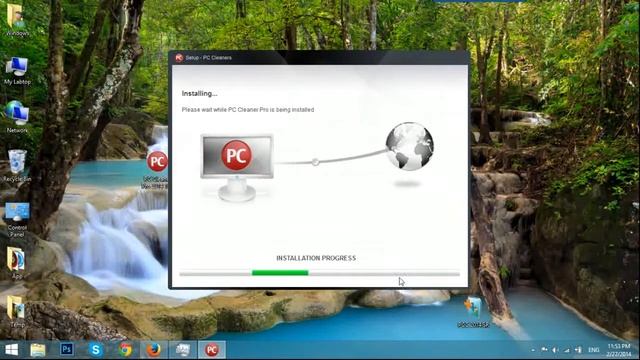Open the taskbar clock and date

[618, 350]
